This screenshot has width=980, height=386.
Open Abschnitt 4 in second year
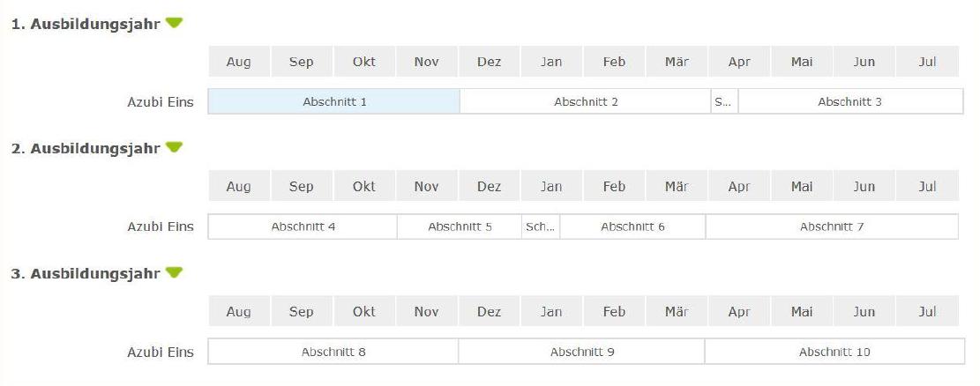(303, 226)
